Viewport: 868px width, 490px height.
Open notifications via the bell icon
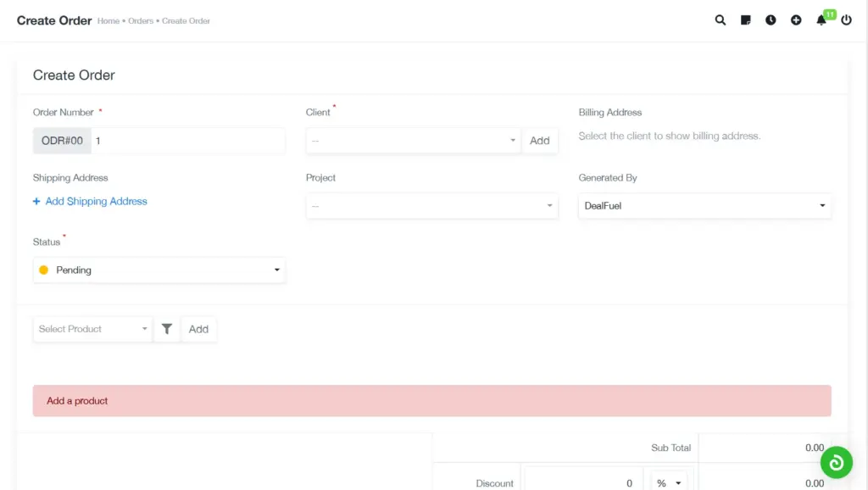(821, 19)
